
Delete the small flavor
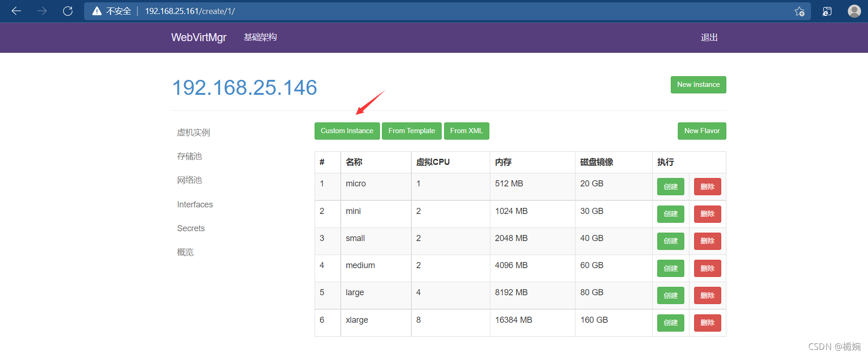pos(708,241)
